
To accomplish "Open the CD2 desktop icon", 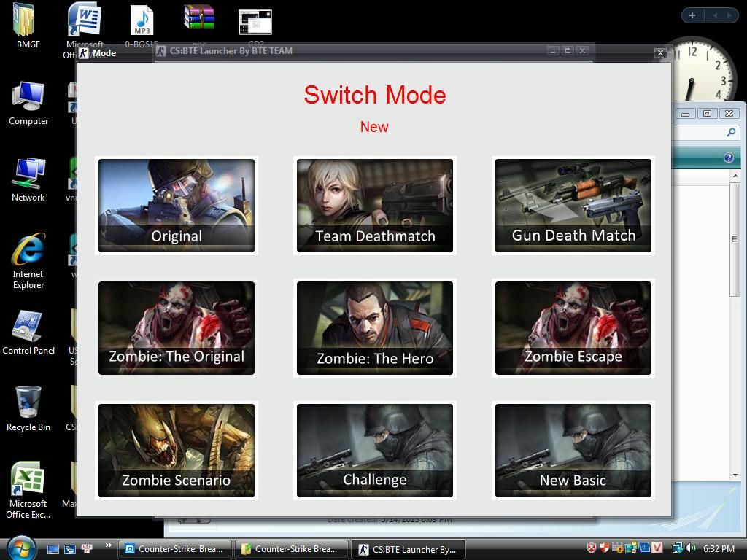I will [255, 23].
